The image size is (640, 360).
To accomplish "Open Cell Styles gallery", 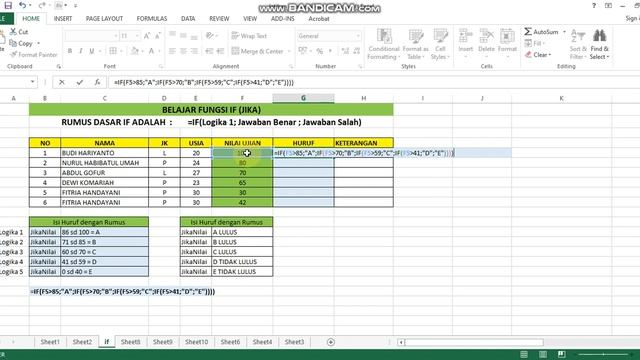I will (x=440, y=44).
